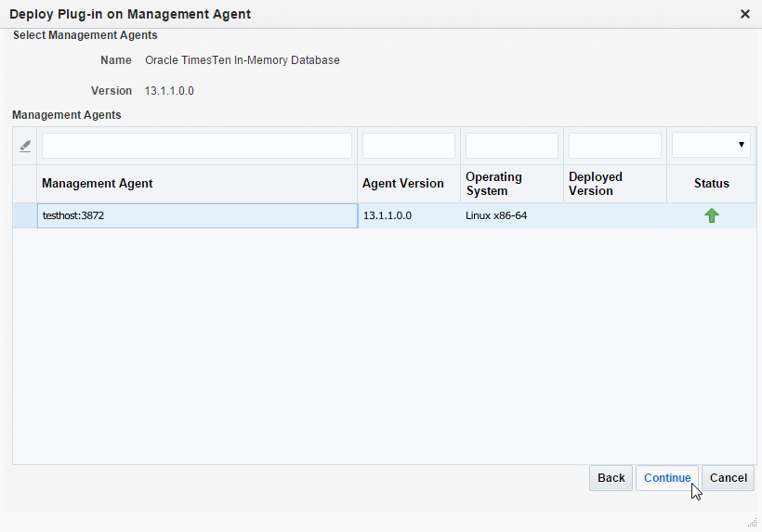Focus the Operating System filter field

point(512,145)
